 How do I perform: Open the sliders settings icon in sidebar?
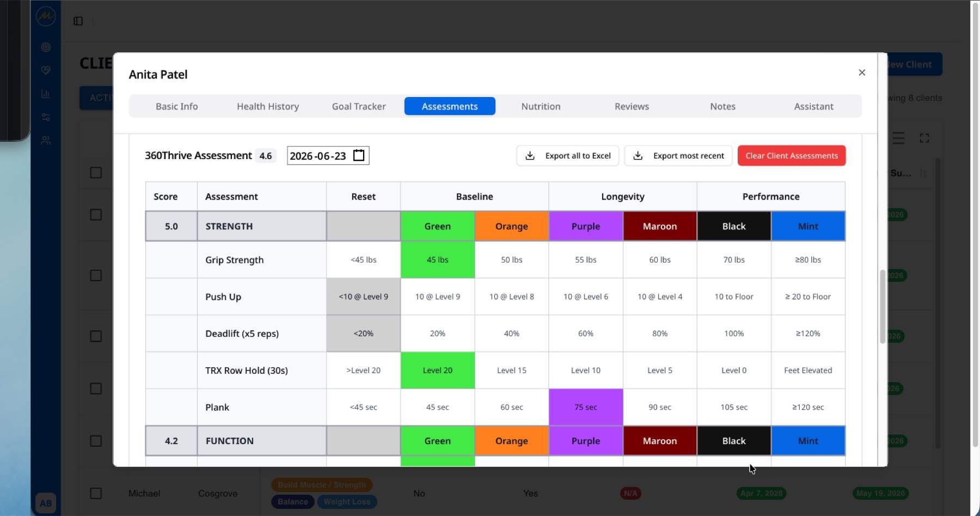pyautogui.click(x=46, y=117)
